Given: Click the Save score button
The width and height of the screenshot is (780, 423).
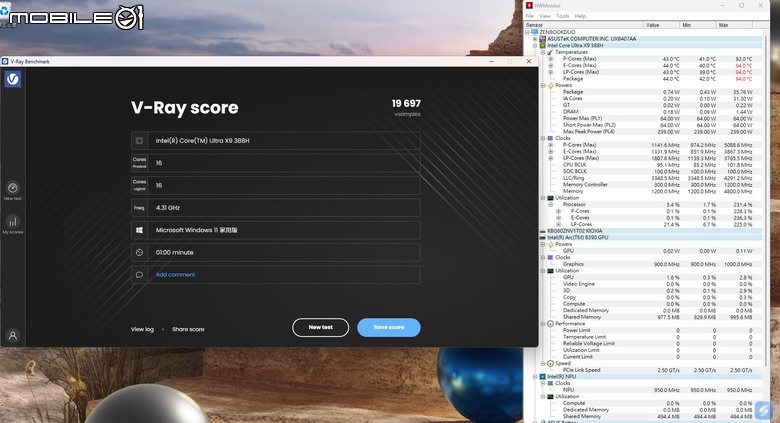Looking at the screenshot, I should (389, 327).
